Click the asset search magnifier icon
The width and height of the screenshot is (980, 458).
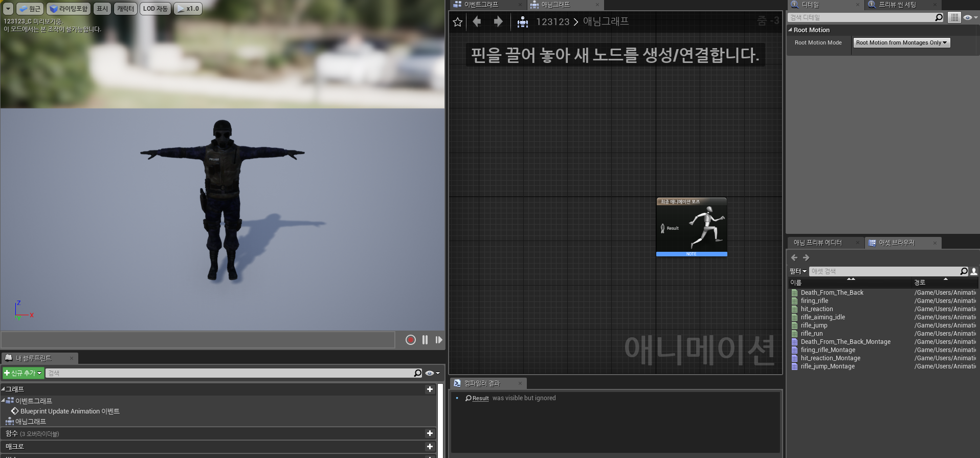pyautogui.click(x=964, y=271)
